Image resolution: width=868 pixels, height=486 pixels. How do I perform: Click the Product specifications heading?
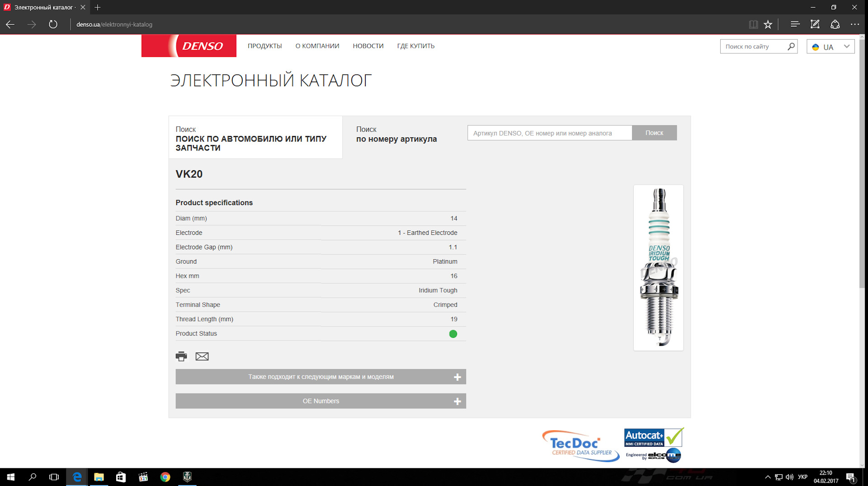pyautogui.click(x=214, y=203)
